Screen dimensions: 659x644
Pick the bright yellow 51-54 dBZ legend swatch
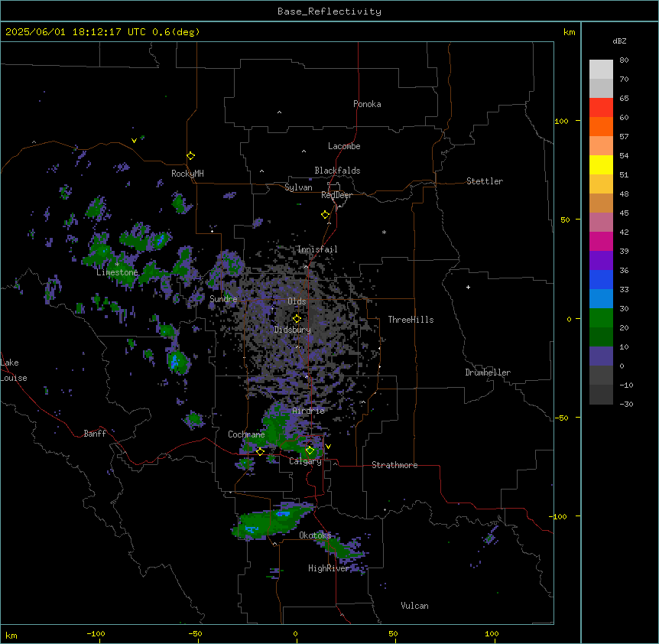click(x=601, y=164)
